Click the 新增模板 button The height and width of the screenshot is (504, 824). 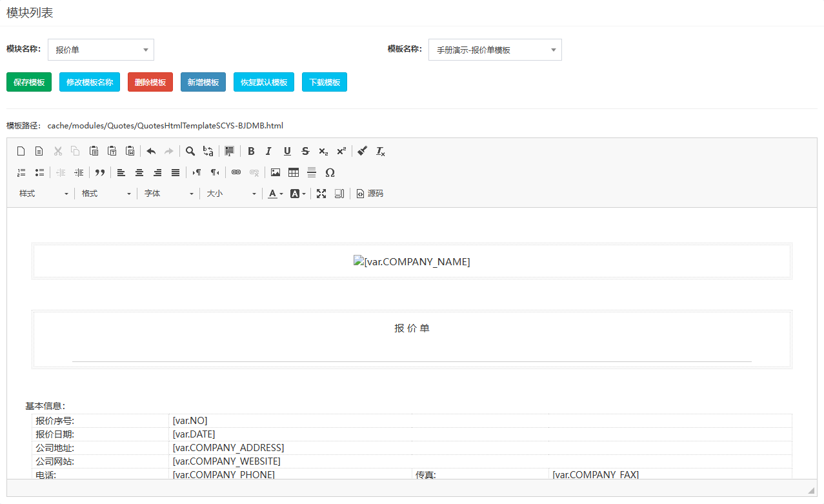pyautogui.click(x=203, y=83)
